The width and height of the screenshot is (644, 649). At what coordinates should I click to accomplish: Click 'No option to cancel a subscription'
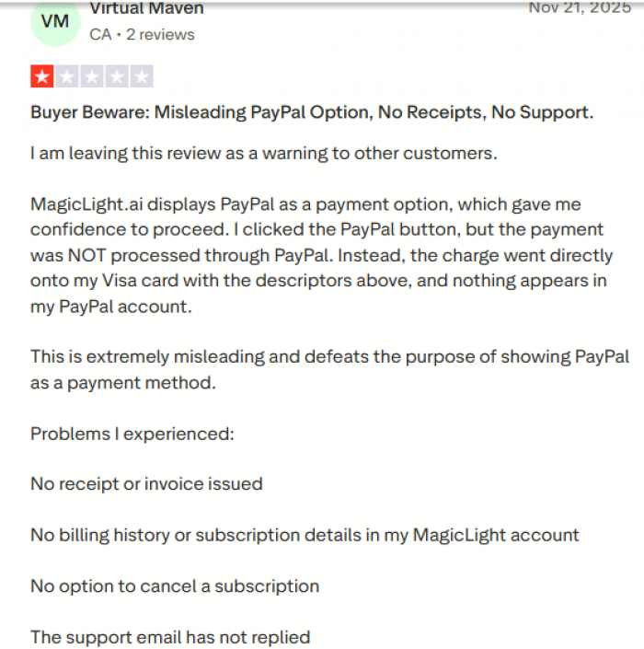point(175,586)
